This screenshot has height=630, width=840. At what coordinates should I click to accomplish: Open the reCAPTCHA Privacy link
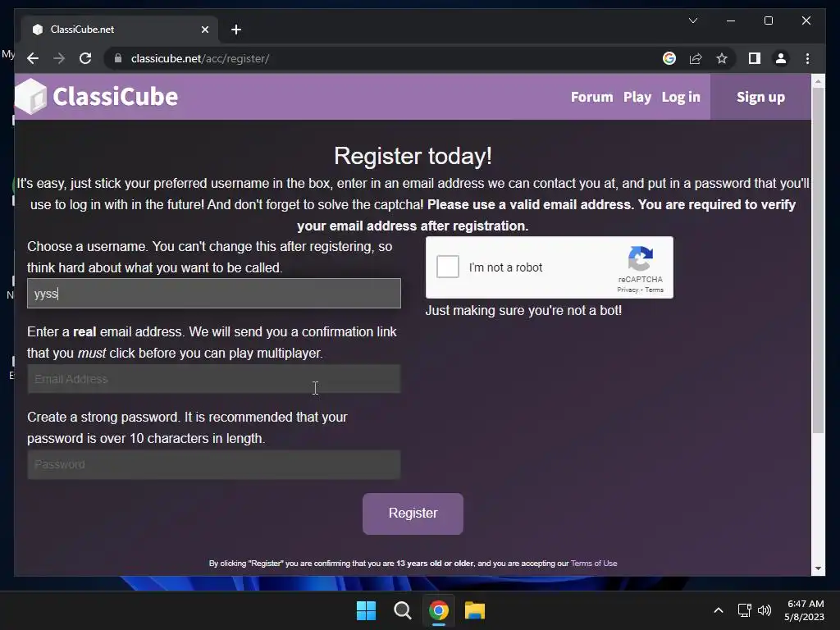point(628,290)
